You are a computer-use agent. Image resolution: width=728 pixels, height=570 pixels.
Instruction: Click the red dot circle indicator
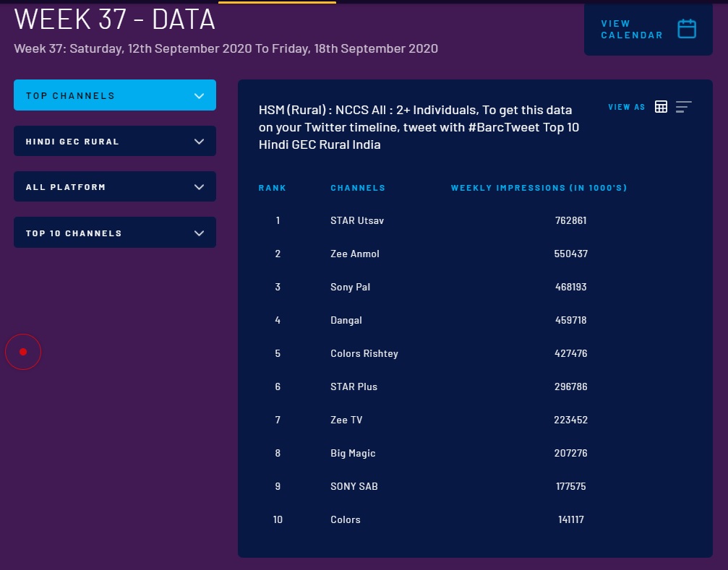[23, 352]
